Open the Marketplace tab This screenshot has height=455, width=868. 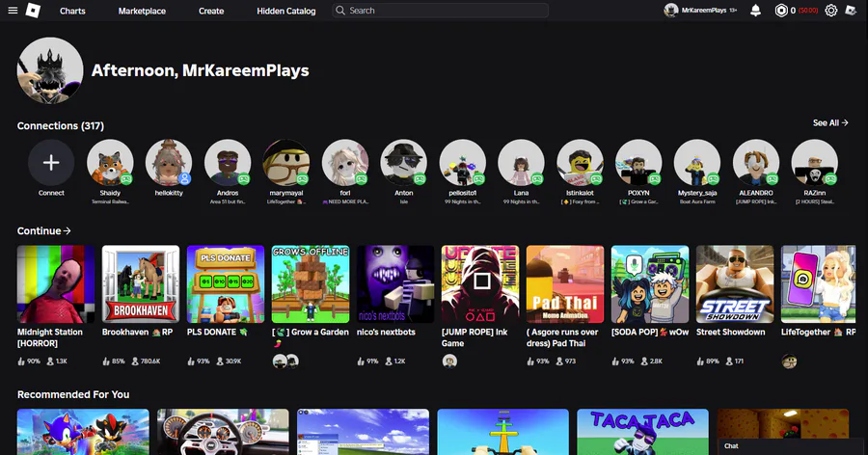[142, 11]
